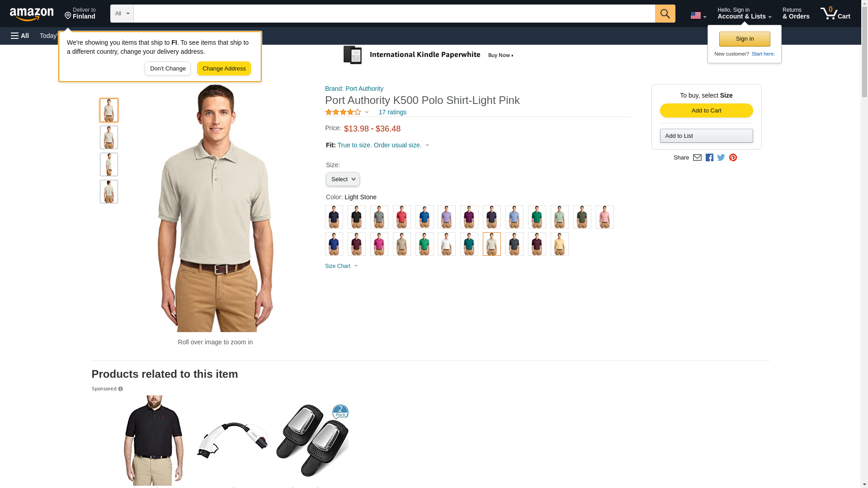Expand the search category All dropdown

point(122,14)
